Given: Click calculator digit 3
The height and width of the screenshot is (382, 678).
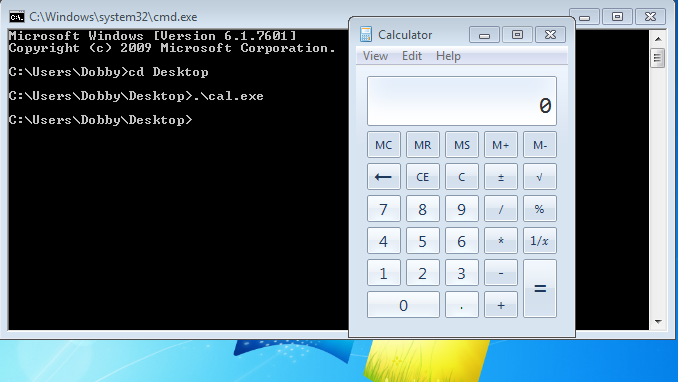Looking at the screenshot, I should [x=462, y=273].
